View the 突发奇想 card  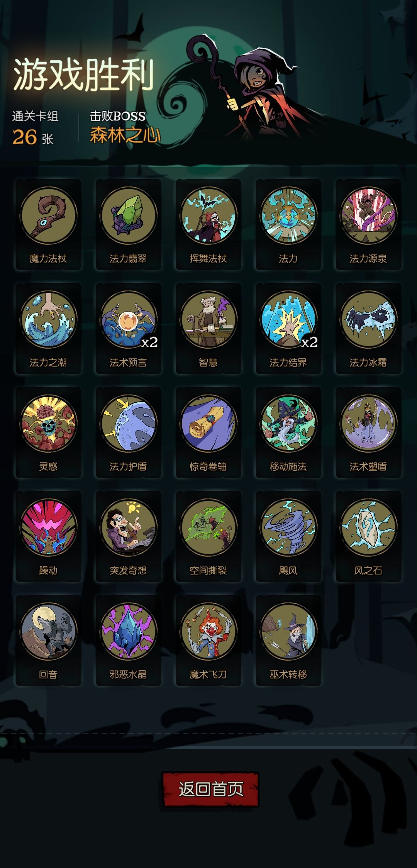[x=128, y=536]
